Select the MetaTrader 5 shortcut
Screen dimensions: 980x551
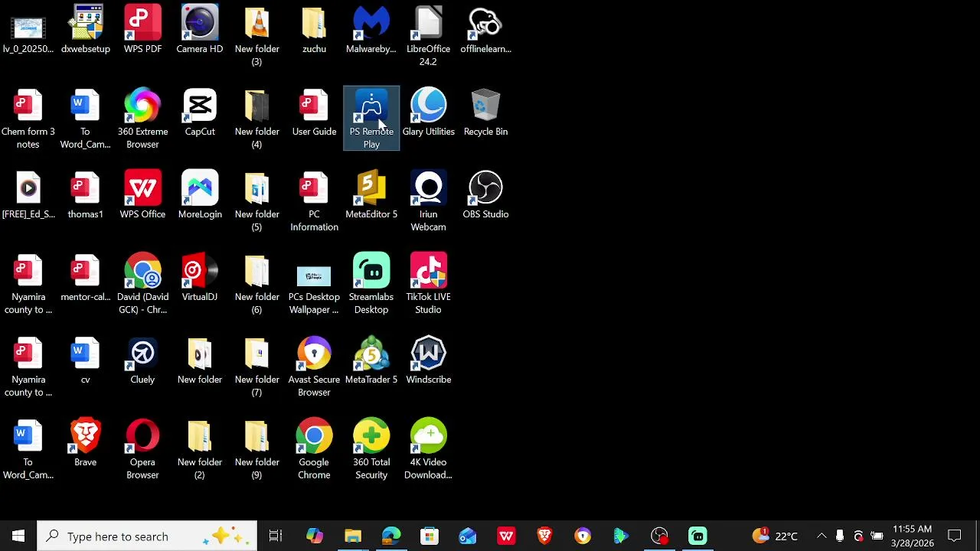(x=371, y=360)
